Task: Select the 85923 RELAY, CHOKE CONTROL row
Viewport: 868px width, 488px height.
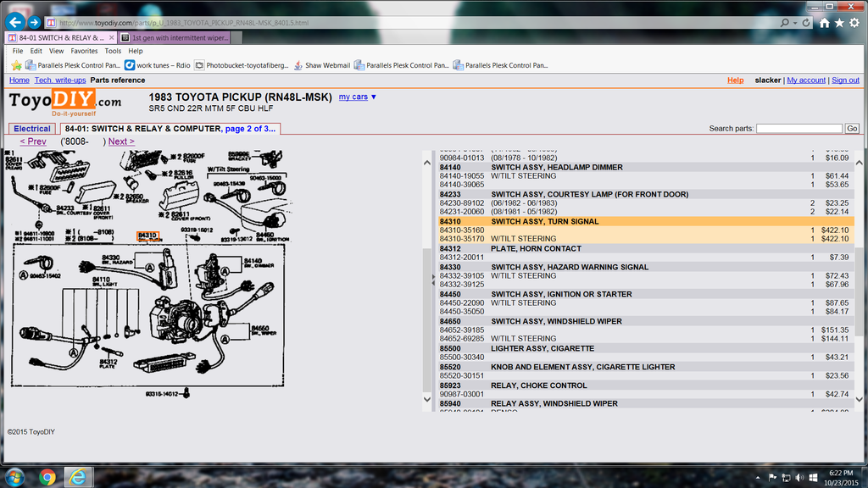Action: point(645,385)
